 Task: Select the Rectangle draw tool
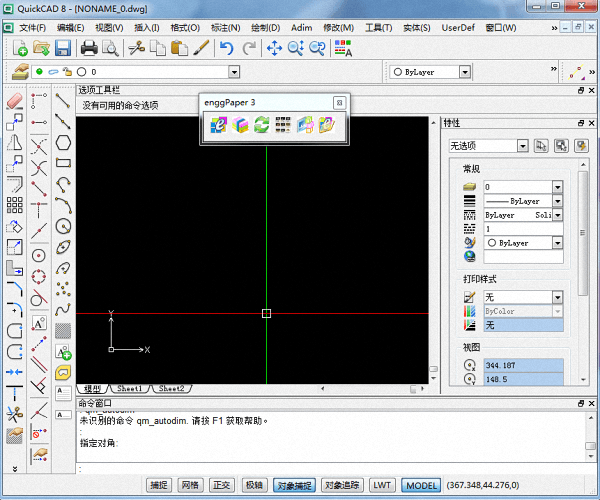[63, 163]
